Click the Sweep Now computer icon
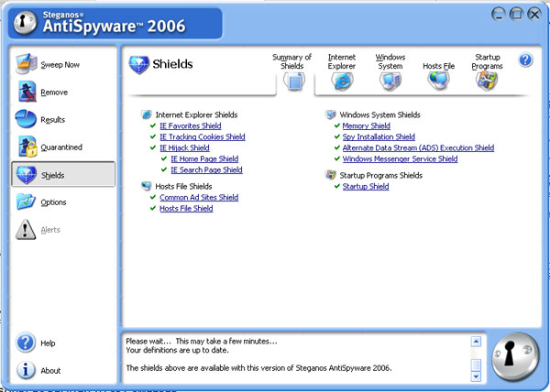The image size is (550, 392). pos(27,64)
